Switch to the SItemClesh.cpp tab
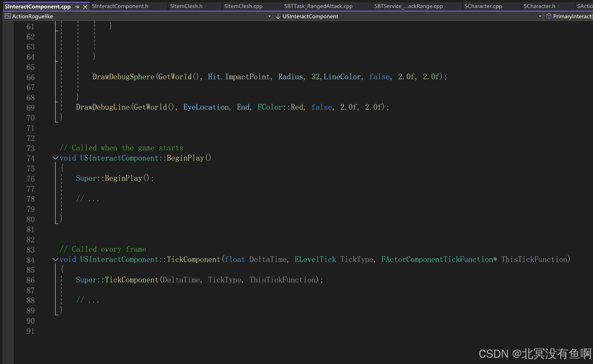Image resolution: width=593 pixels, height=364 pixels. [243, 6]
